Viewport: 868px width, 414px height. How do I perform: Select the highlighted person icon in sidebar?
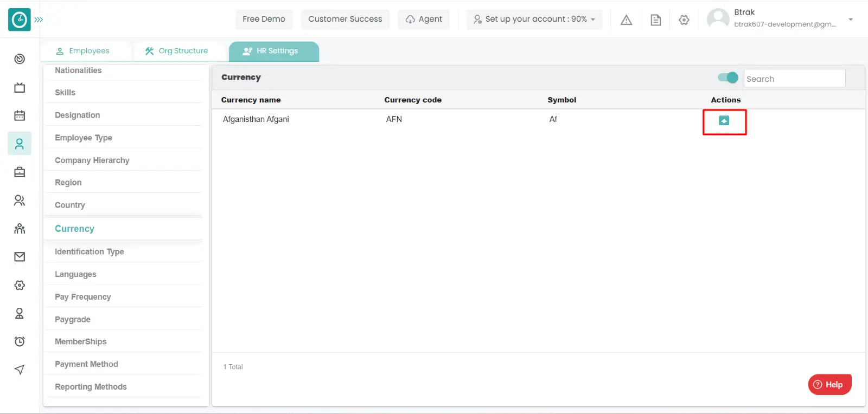coord(20,144)
